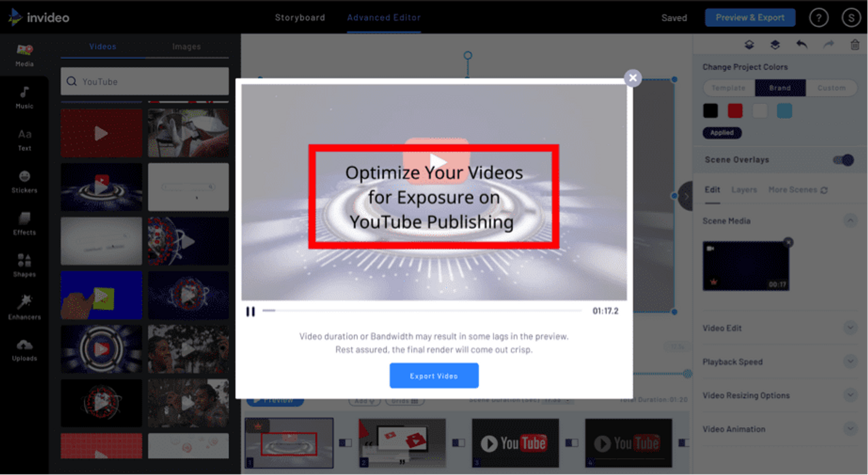Open the Images tab in media panel

tap(185, 46)
